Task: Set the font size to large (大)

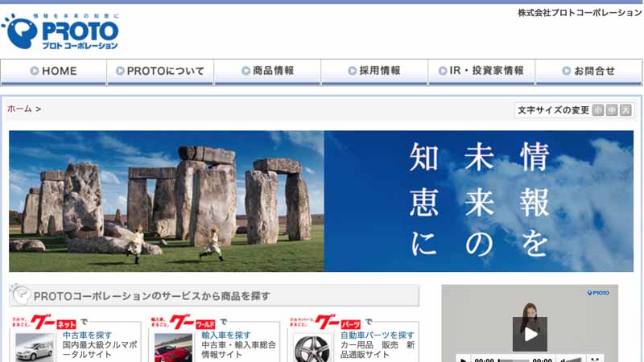Action: point(625,110)
